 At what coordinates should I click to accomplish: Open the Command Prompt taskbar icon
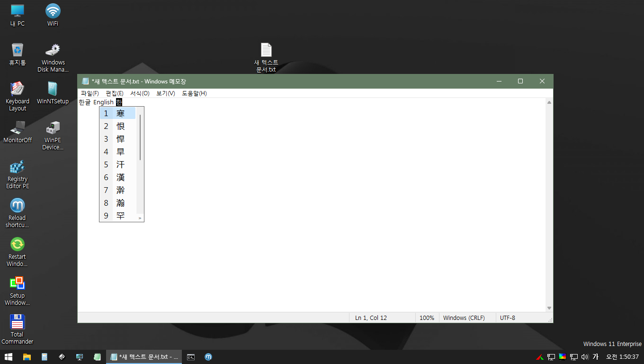click(191, 357)
